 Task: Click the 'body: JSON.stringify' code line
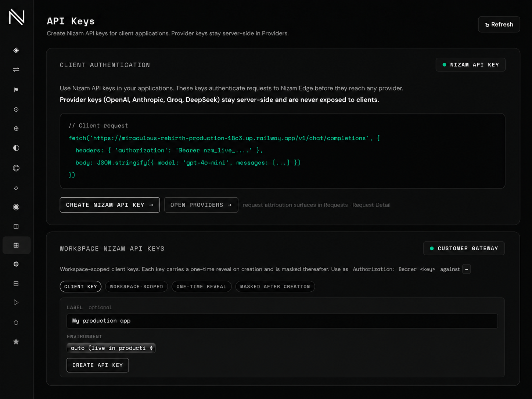[188, 162]
